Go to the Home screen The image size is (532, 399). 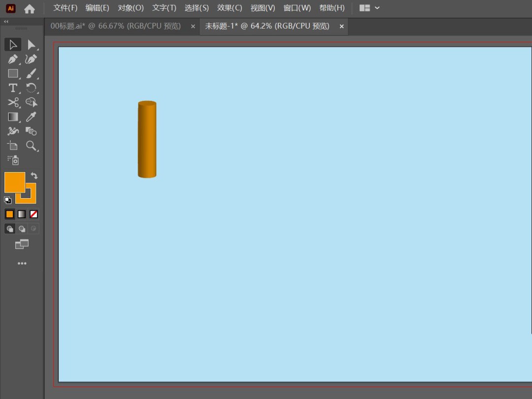click(30, 8)
